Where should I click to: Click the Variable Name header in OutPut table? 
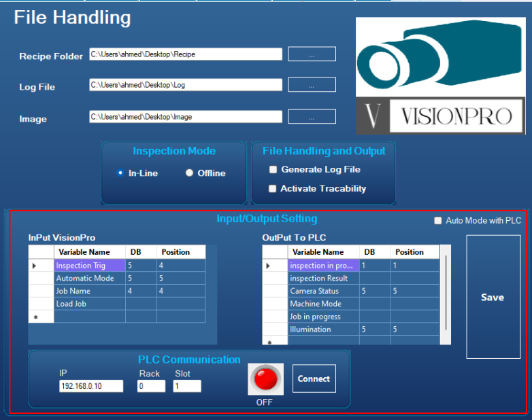tap(323, 252)
